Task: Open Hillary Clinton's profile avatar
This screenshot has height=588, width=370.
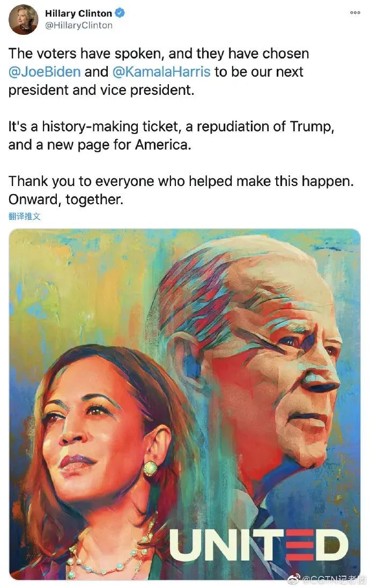Action: click(23, 19)
